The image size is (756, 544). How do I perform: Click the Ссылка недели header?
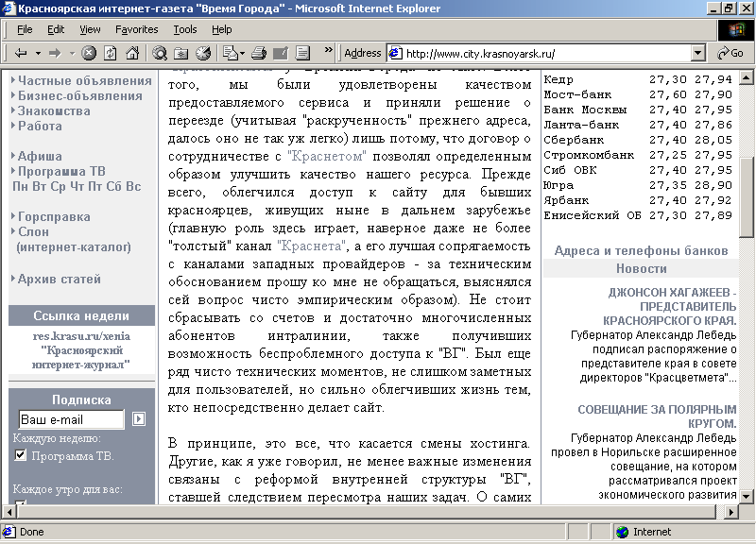[x=81, y=315]
